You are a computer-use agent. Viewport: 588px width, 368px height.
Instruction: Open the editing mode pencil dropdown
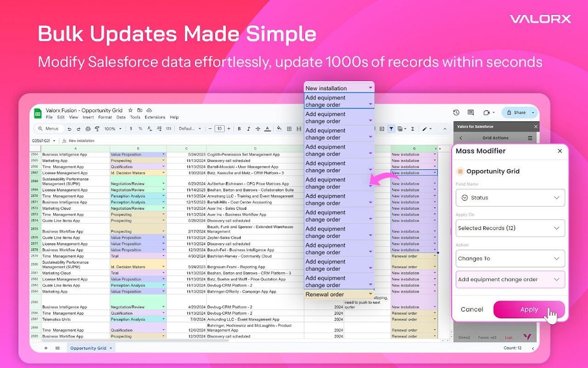coord(427,129)
